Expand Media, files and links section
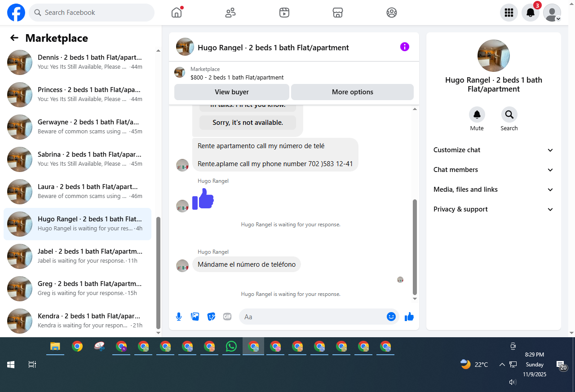The width and height of the screenshot is (575, 392). pos(494,189)
